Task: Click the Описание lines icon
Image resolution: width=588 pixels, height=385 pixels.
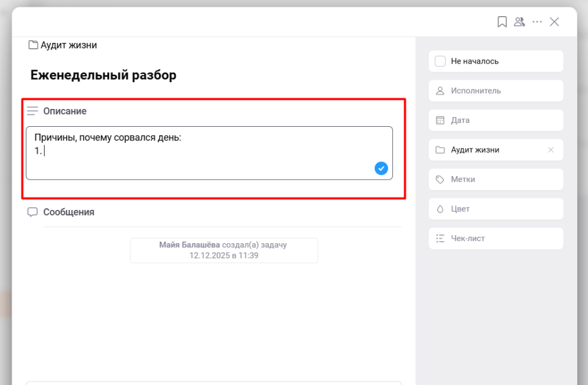Action: click(x=33, y=111)
